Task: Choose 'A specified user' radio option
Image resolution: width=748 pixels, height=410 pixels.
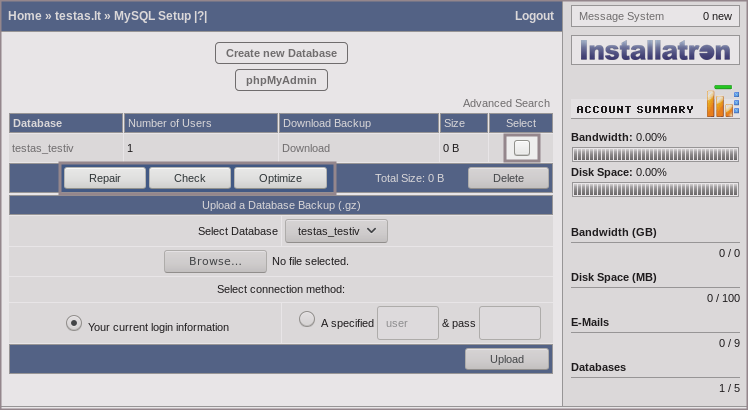Action: pyautogui.click(x=307, y=319)
